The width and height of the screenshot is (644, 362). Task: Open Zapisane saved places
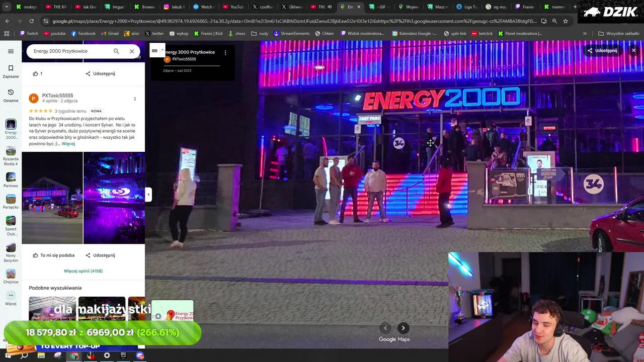click(11, 71)
